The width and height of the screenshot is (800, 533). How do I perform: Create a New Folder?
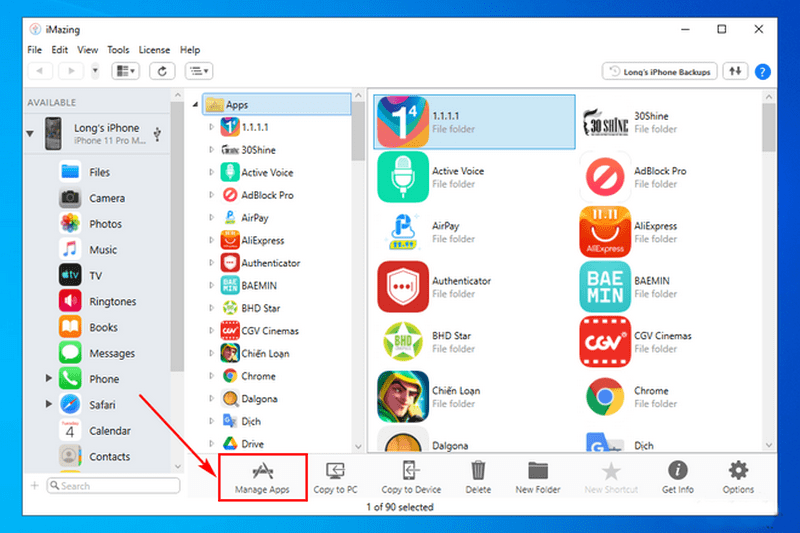538,478
